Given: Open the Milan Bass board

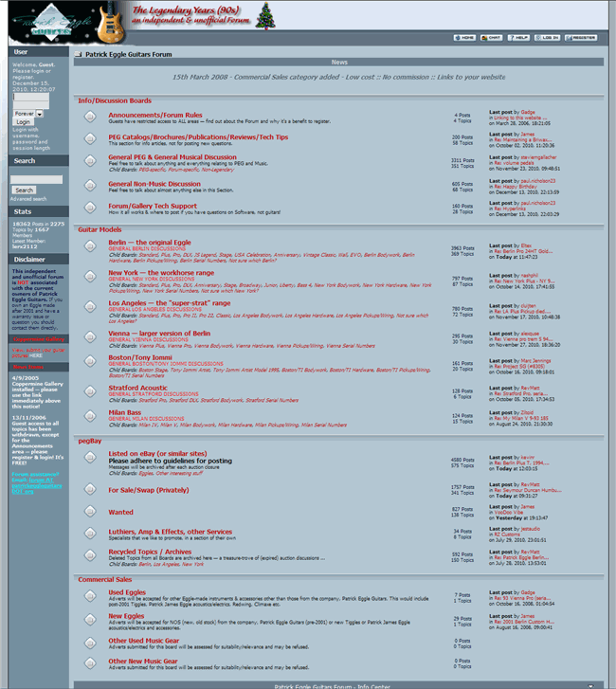Looking at the screenshot, I should 125,412.
